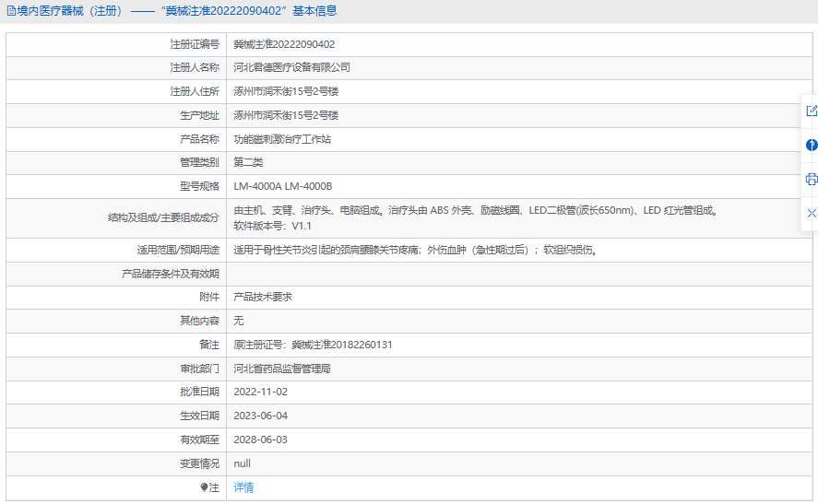Viewport: 818px width, 504px height.
Task: Click the 备注 row label
Action: (209, 345)
